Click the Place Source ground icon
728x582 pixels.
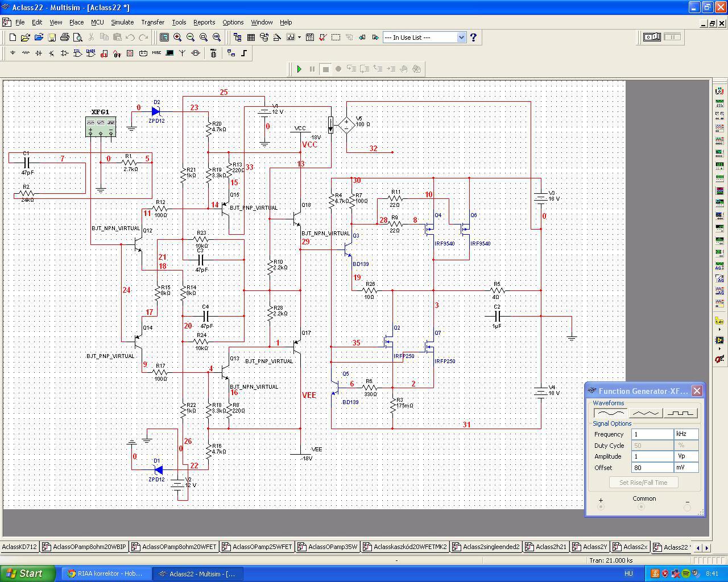(x=13, y=53)
